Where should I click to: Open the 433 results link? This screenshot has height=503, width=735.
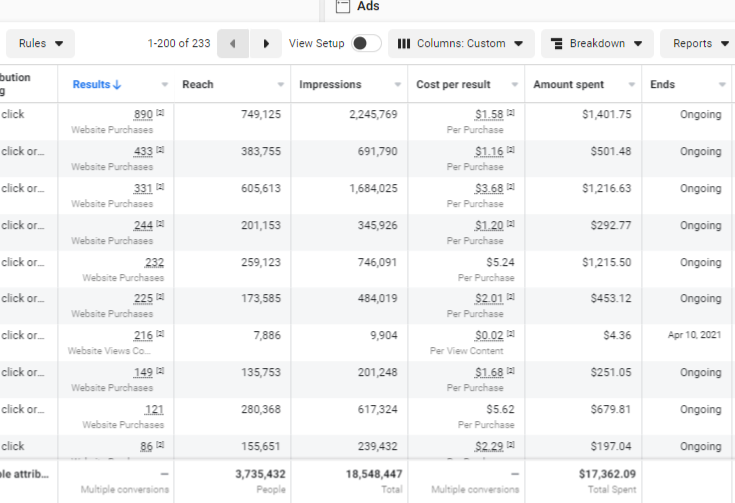pyautogui.click(x=143, y=152)
